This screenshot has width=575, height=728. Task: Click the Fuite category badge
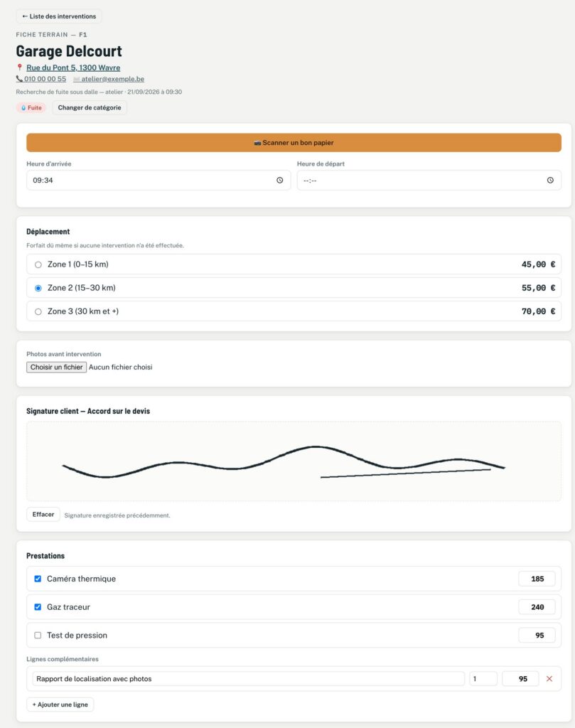click(x=31, y=108)
